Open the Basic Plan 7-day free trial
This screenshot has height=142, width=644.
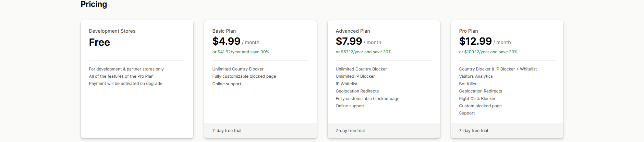227,131
